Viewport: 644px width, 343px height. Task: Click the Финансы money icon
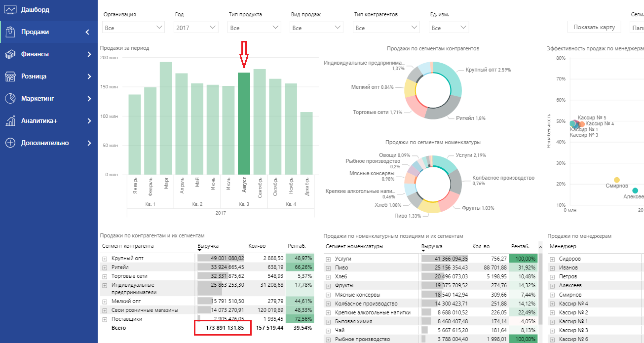coord(10,54)
